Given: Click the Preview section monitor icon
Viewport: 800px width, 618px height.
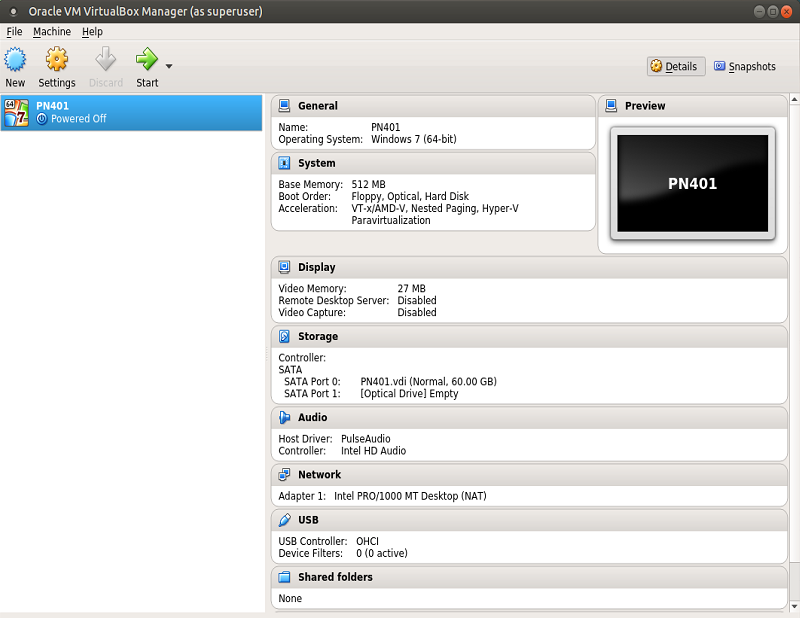Looking at the screenshot, I should pos(611,106).
